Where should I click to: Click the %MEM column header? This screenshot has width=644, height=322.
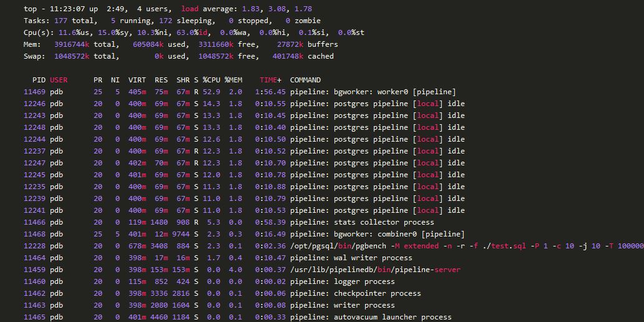point(235,80)
